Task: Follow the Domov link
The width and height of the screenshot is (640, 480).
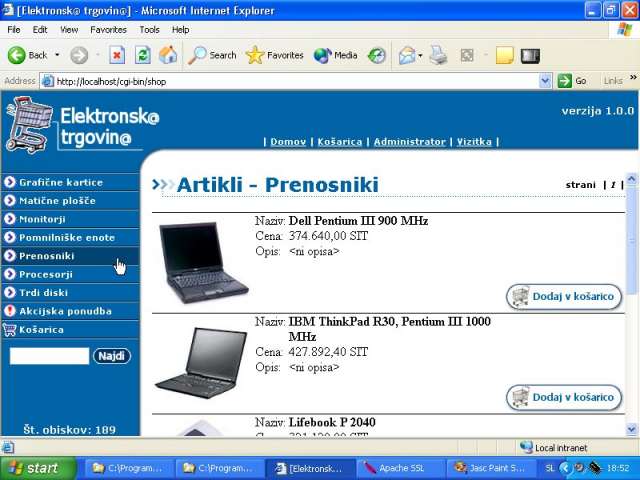Action: coord(288,142)
